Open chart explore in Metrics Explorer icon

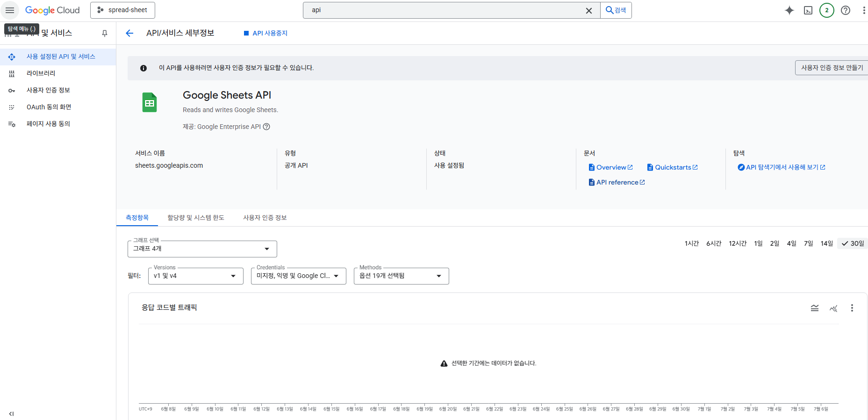[833, 308]
